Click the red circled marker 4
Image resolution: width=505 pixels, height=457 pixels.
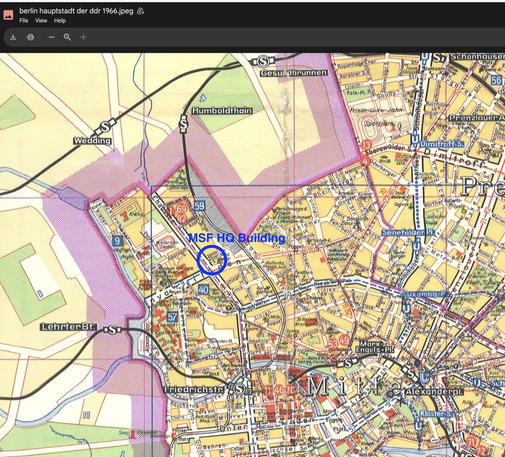click(365, 161)
